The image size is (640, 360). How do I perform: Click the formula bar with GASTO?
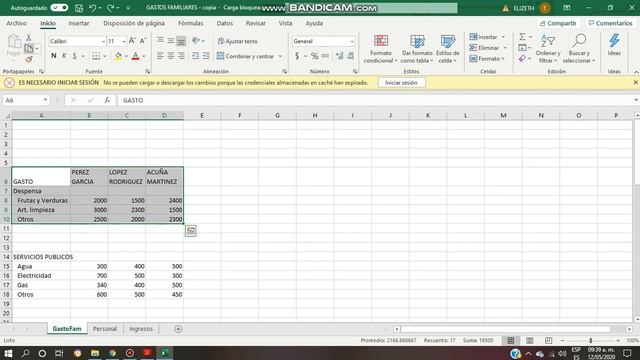tap(376, 100)
